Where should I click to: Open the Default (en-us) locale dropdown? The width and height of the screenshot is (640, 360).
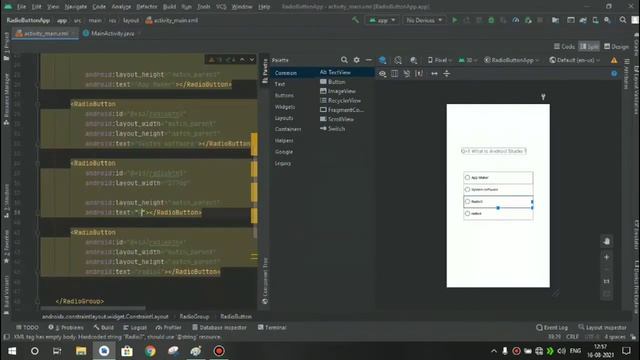pyautogui.click(x=575, y=60)
